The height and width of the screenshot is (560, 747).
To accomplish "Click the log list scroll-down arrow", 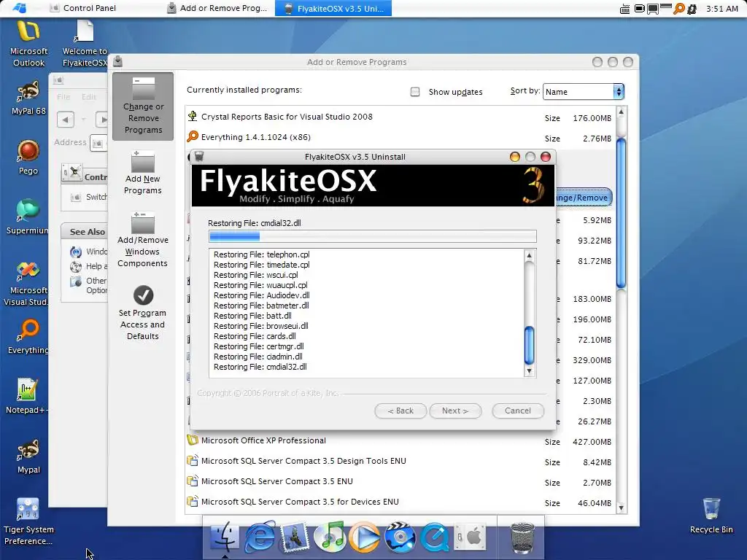I will click(529, 371).
